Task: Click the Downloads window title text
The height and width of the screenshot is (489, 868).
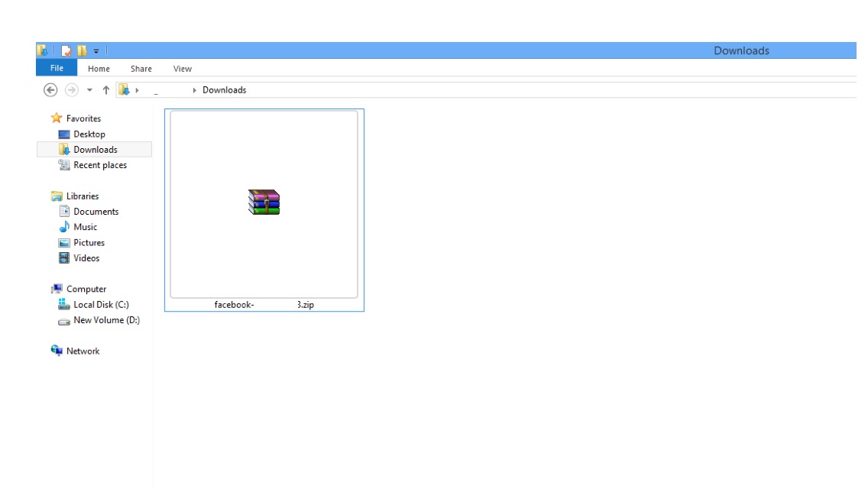Action: [x=741, y=50]
